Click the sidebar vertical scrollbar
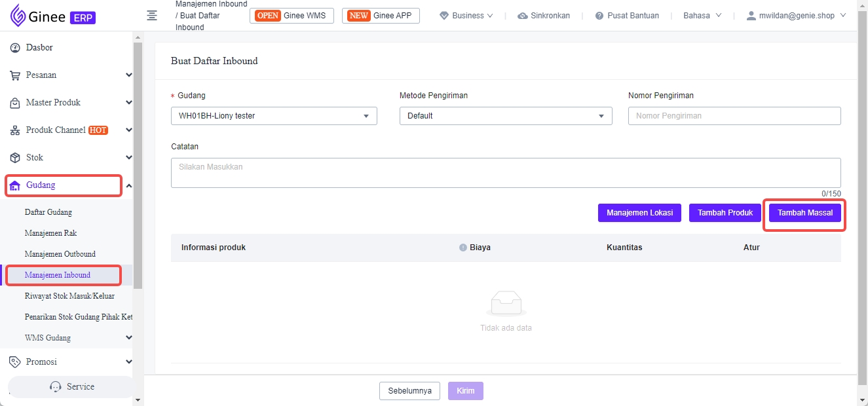 pyautogui.click(x=138, y=166)
